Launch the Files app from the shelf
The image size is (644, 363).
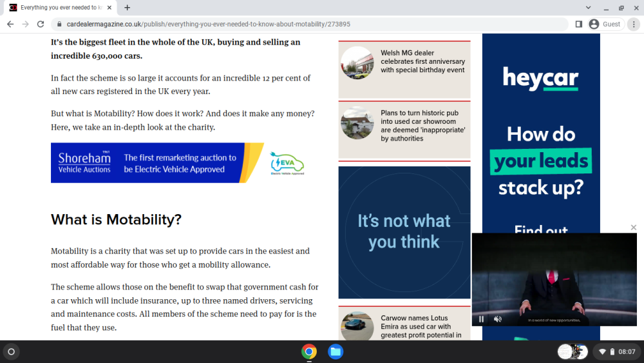pos(335,352)
